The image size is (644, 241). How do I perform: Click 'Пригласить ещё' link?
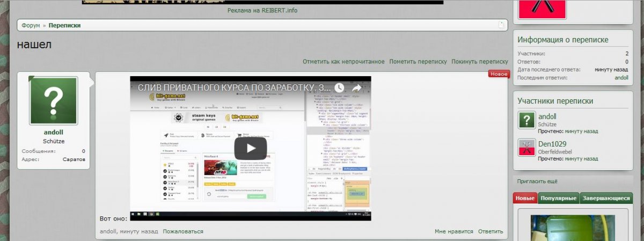(537, 181)
